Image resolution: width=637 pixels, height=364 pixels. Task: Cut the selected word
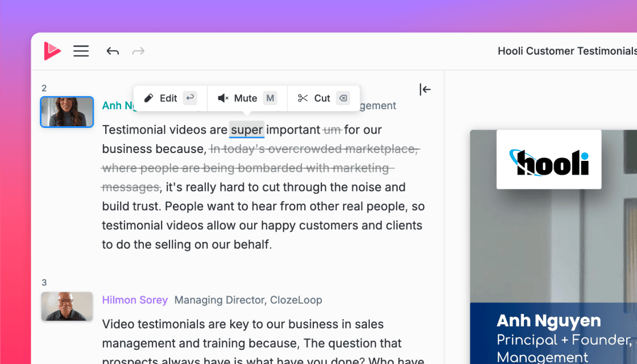324,98
